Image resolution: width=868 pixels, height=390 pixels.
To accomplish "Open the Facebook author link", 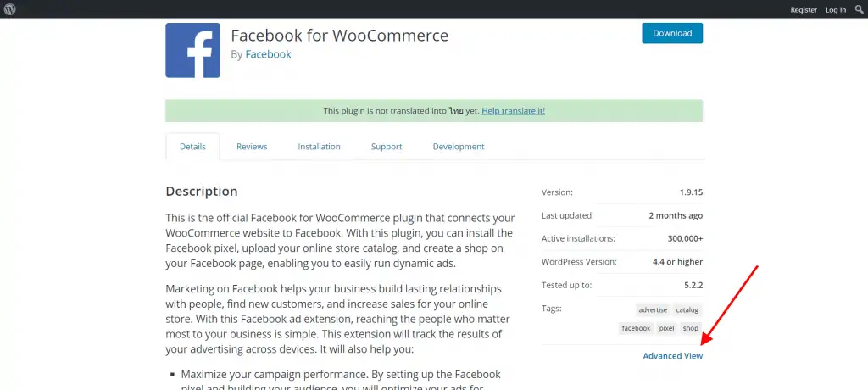I will (x=268, y=54).
